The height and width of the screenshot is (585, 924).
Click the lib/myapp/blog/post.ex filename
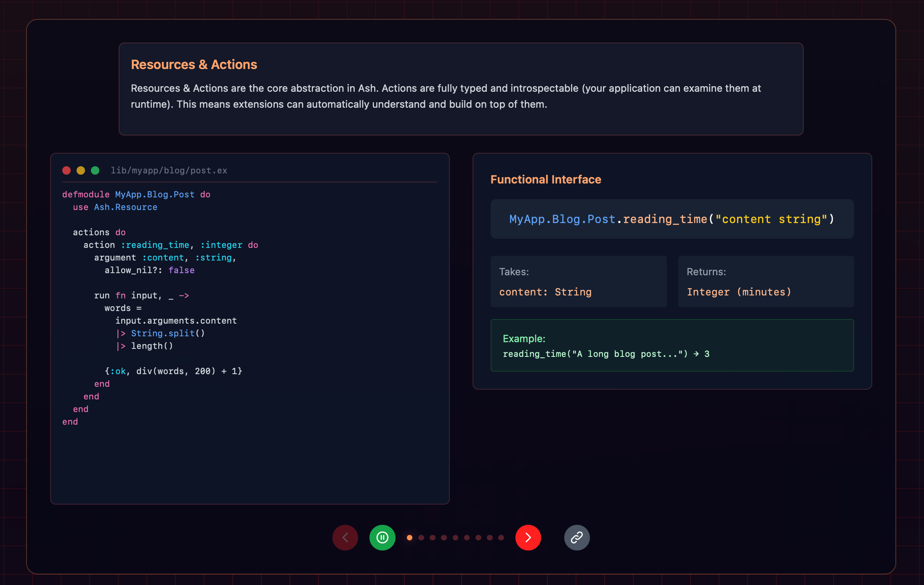coord(169,170)
